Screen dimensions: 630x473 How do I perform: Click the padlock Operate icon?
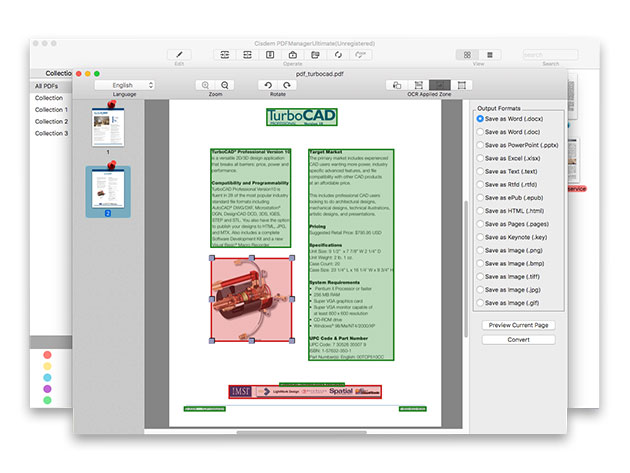click(x=292, y=55)
